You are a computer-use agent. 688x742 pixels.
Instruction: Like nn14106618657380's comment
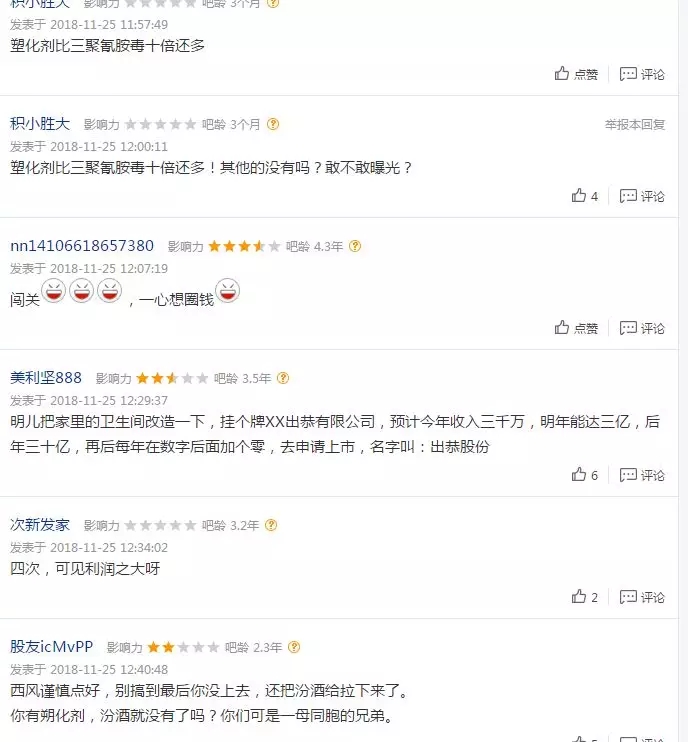pos(576,328)
